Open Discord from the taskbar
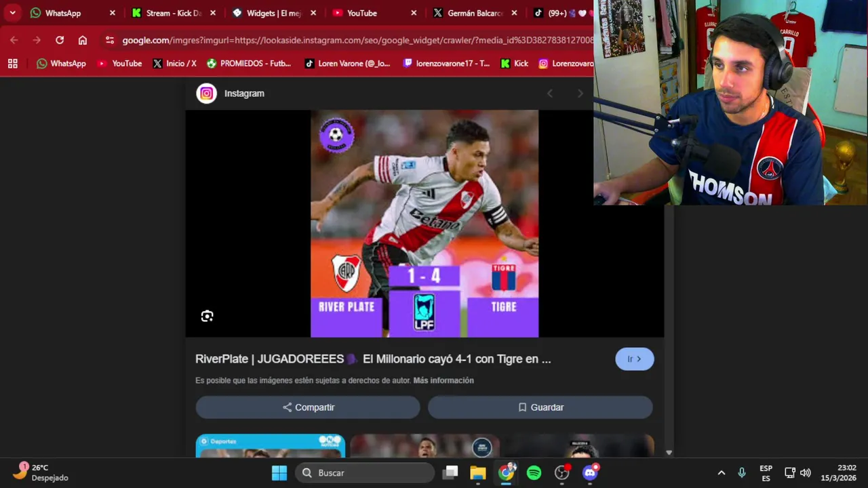Screen dimensions: 868x488 click(x=590, y=473)
